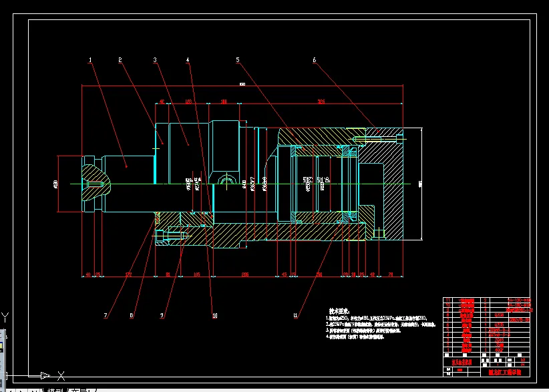This screenshot has width=549, height=392.
Task: Click the 105 dimension value
Action: [x=196, y=274]
